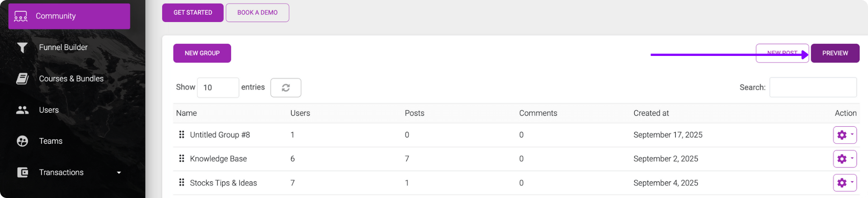
Task: Open Funnel Builder via funnel icon
Action: (x=22, y=47)
